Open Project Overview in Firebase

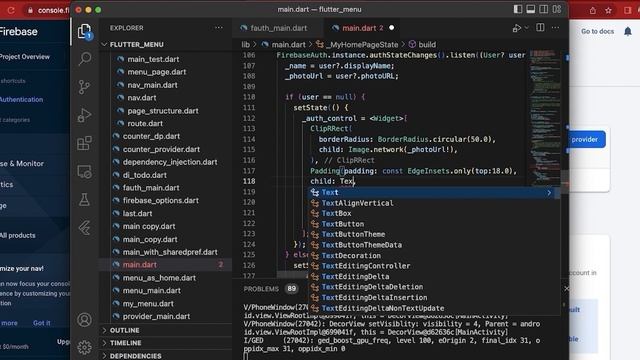pos(25,57)
